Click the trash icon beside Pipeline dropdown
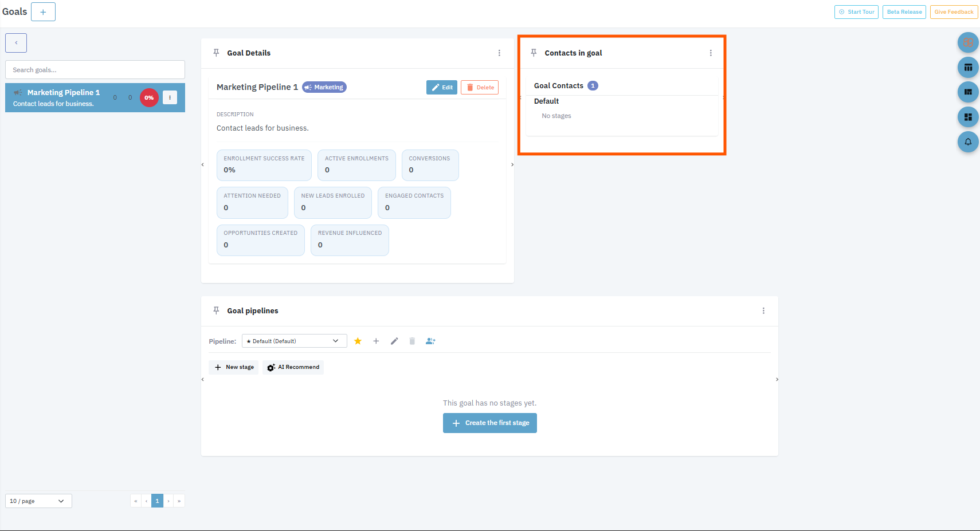The width and height of the screenshot is (980, 531). pyautogui.click(x=412, y=341)
